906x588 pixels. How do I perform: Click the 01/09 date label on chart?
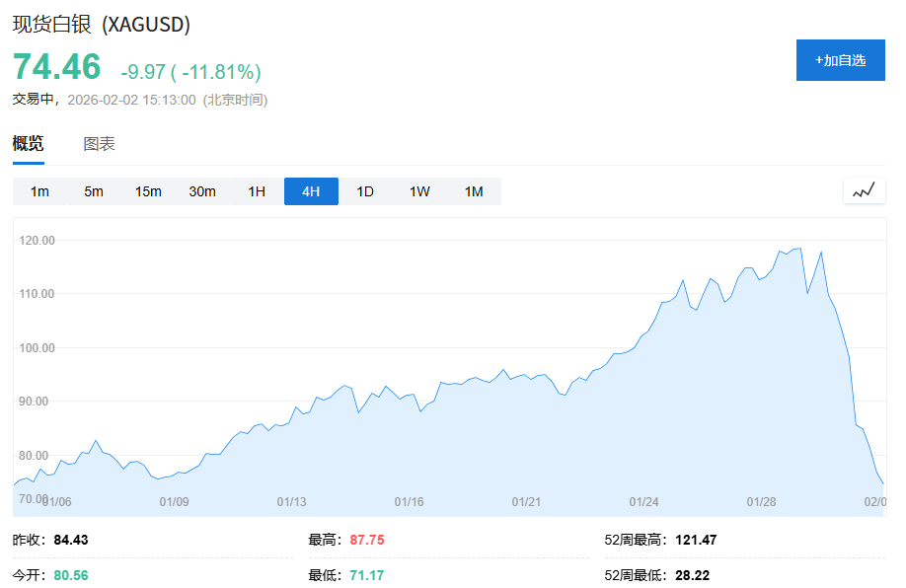pos(175,502)
